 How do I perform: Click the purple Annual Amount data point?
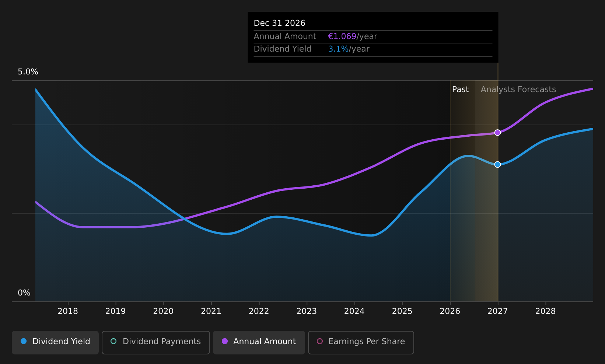497,133
